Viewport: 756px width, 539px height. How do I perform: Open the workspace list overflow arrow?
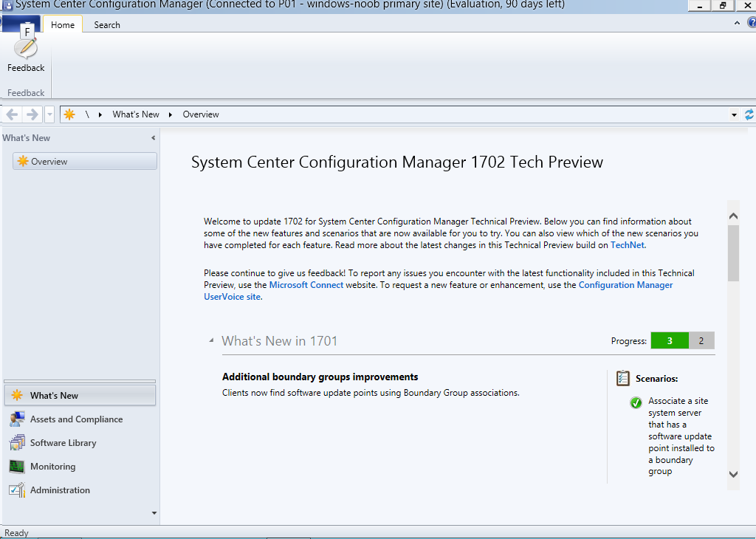coord(154,513)
